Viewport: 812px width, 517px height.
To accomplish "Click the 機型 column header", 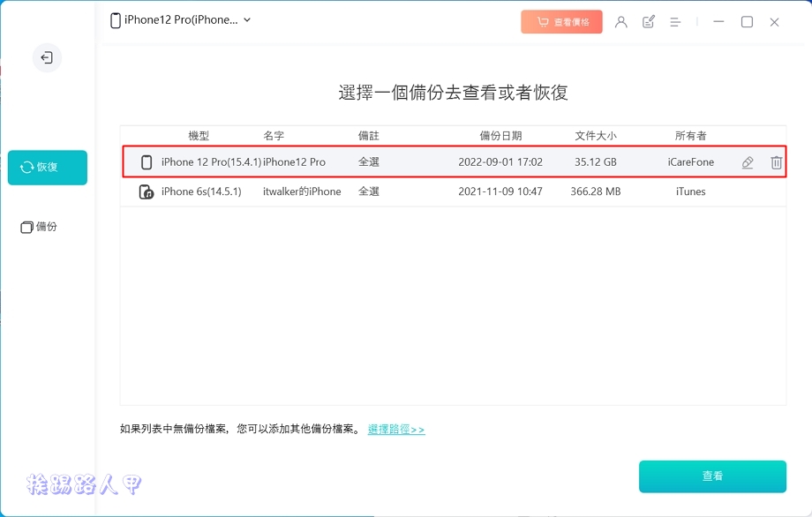I will click(199, 136).
